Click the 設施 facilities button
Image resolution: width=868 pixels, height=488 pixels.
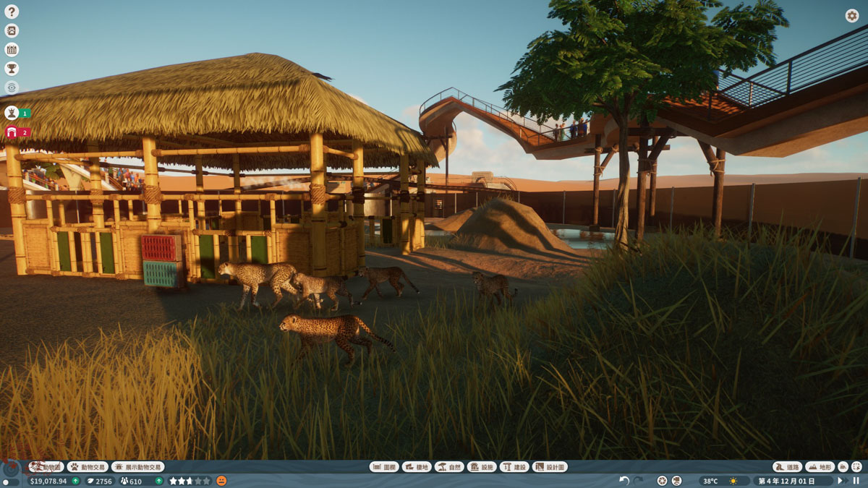click(482, 467)
